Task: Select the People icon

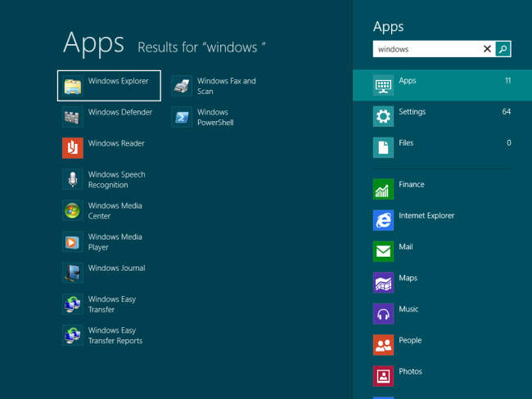Action: pos(383,345)
